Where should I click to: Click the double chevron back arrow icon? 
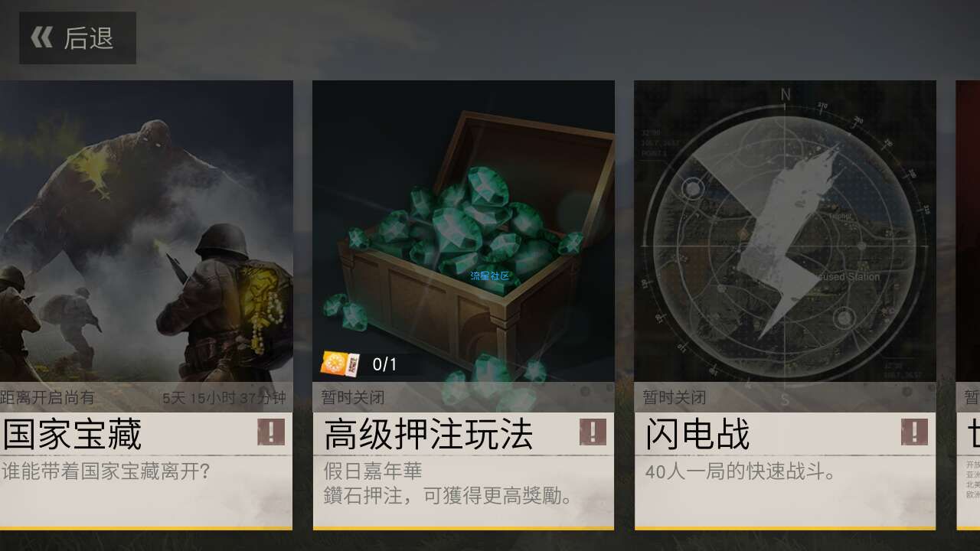(x=42, y=37)
